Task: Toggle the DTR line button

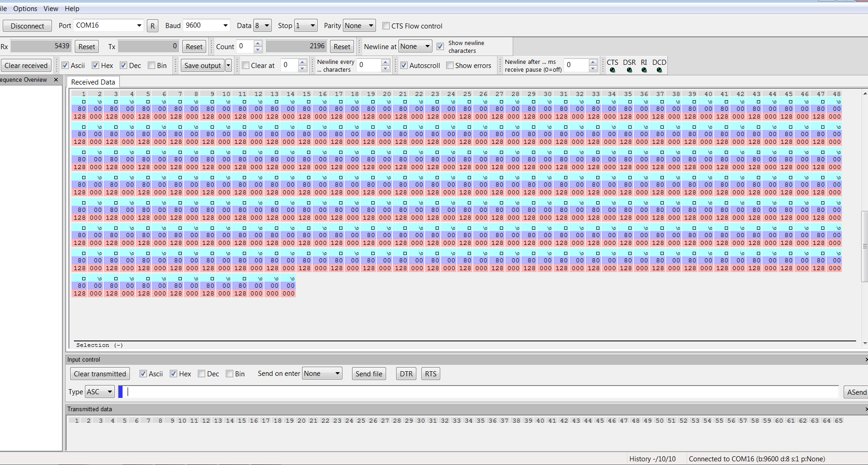Action: pyautogui.click(x=406, y=374)
